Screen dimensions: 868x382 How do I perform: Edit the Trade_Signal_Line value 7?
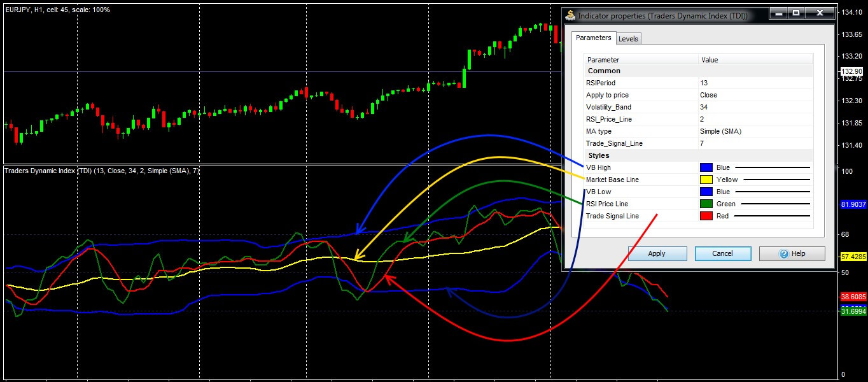click(x=755, y=143)
